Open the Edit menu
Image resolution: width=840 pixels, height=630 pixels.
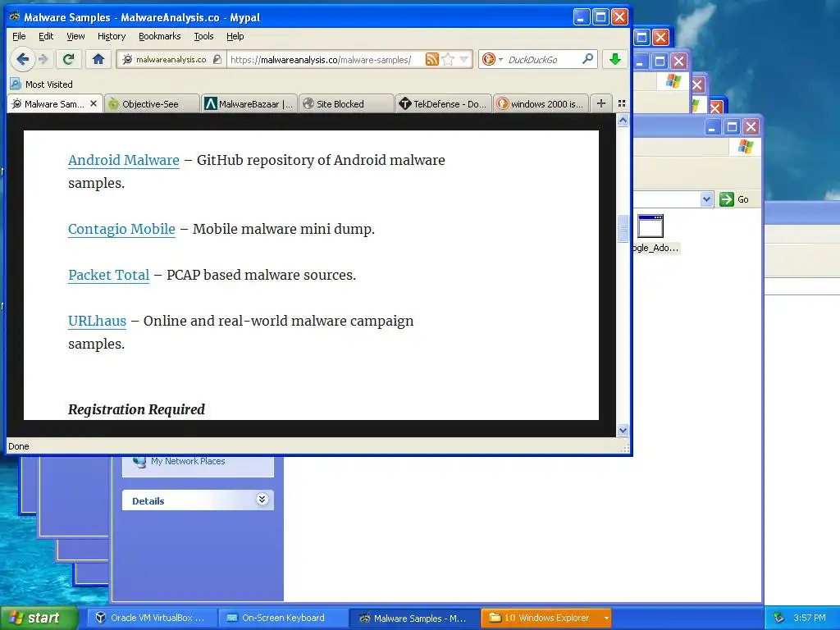(x=46, y=36)
